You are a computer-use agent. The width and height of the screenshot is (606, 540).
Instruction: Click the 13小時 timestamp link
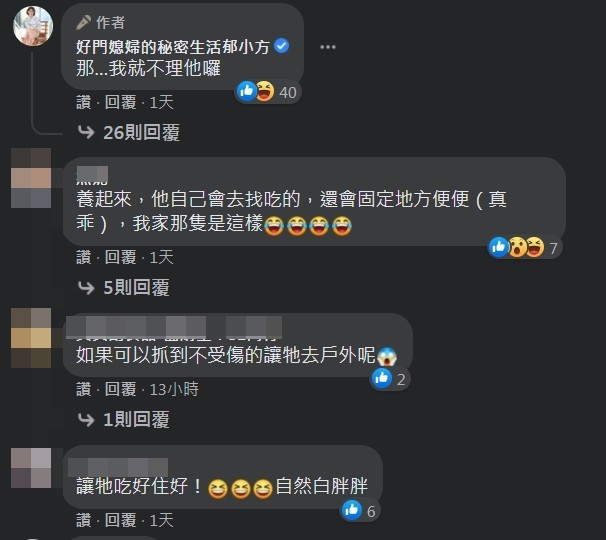pyautogui.click(x=174, y=389)
